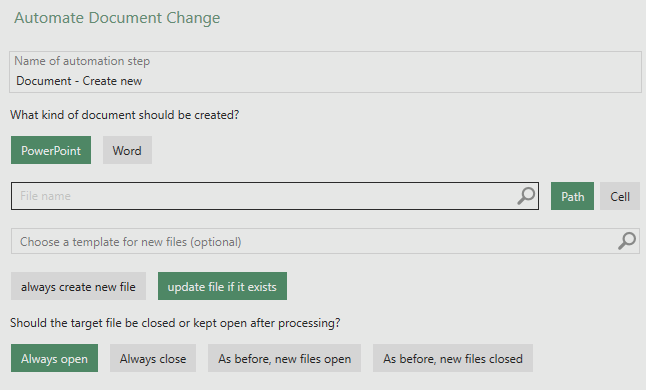Click the closed or kept open question label

click(x=175, y=323)
